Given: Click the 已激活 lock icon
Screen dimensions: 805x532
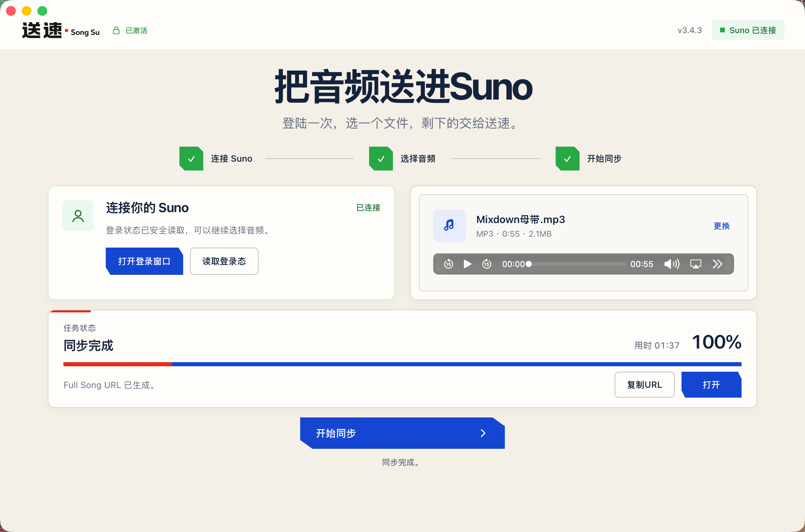Looking at the screenshot, I should coord(116,30).
